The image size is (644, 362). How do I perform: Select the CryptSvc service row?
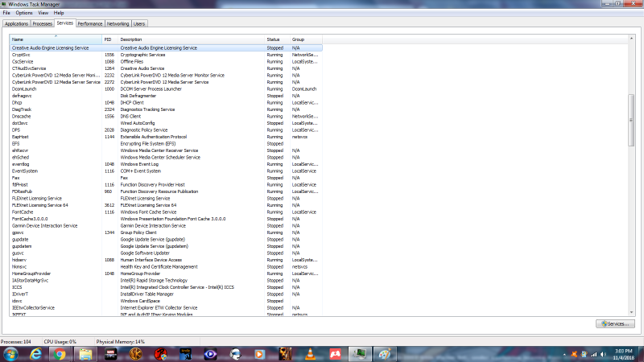(166, 55)
